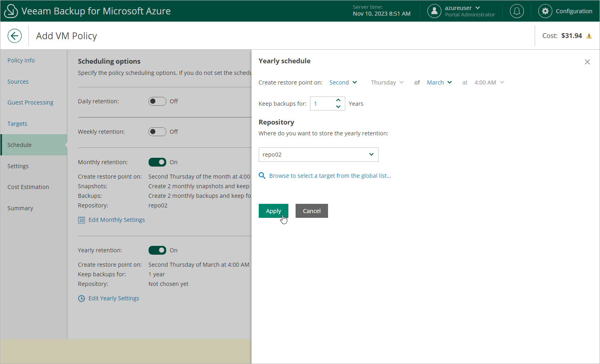
Task: Open the Summary step
Action: (20, 208)
